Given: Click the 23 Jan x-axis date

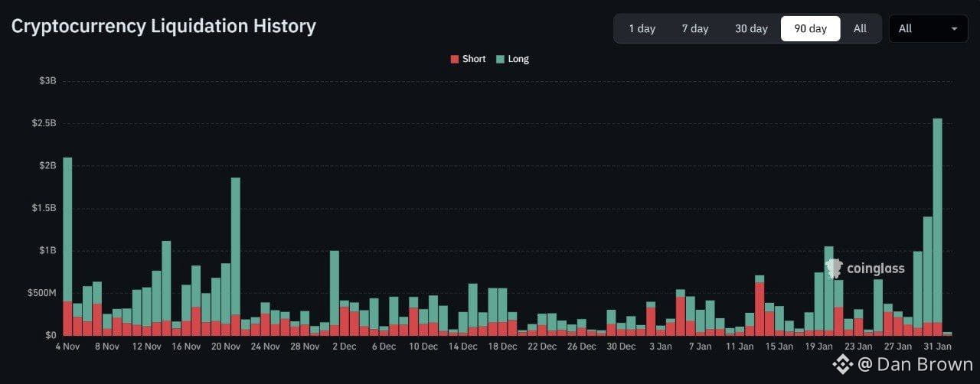Looking at the screenshot, I should (x=858, y=347).
